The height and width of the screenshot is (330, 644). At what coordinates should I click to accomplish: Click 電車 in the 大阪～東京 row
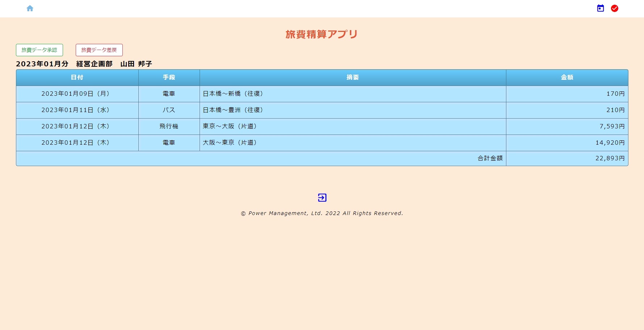pos(169,143)
